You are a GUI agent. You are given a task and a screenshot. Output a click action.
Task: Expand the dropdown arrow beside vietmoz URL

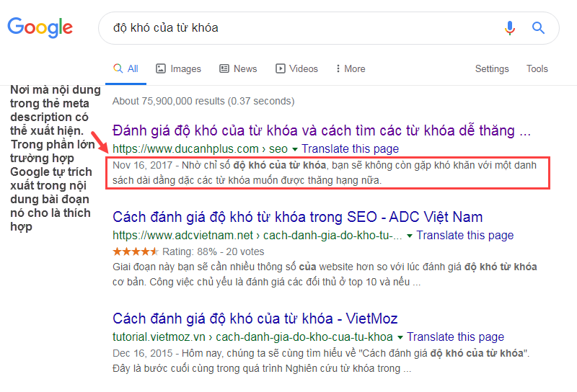[x=400, y=337]
